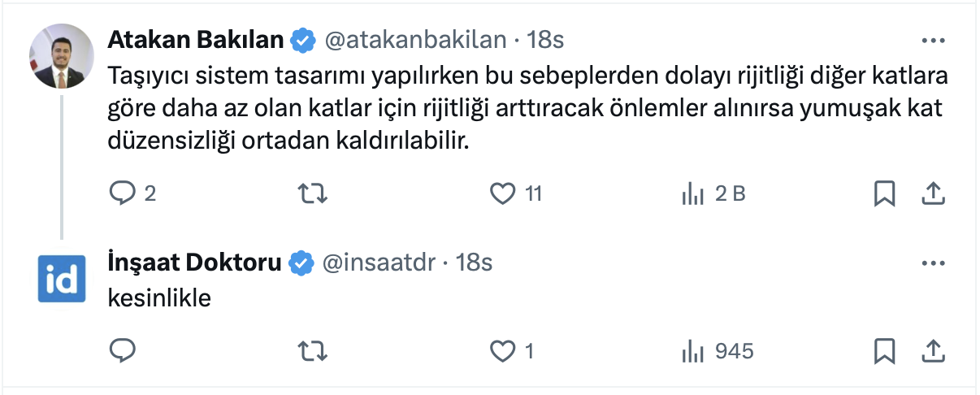
Task: View analytics of Atakan Bakılan's tweet
Action: [x=692, y=193]
